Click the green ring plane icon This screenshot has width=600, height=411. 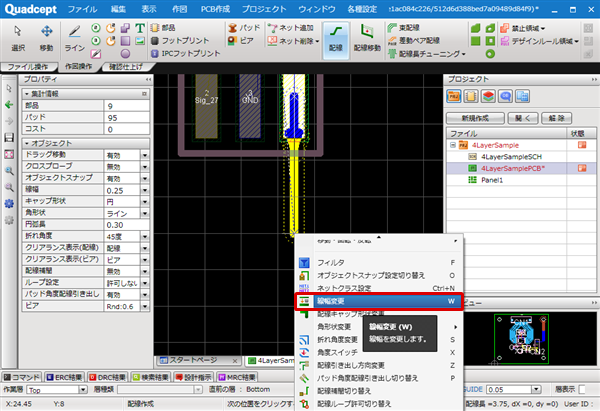[x=490, y=54]
